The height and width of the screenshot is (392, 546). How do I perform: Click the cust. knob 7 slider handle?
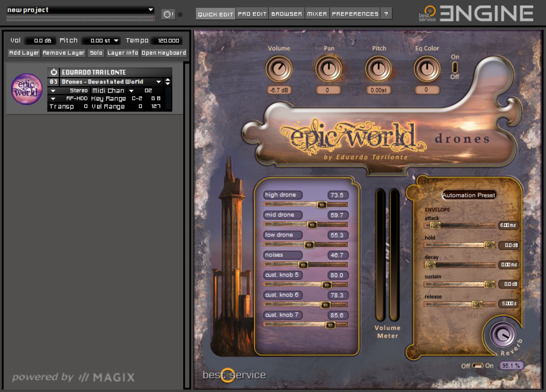(x=331, y=325)
